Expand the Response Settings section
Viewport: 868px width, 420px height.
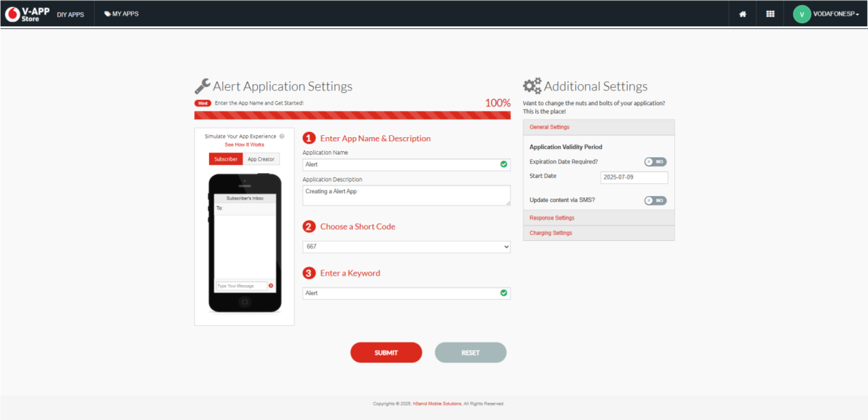pos(552,218)
